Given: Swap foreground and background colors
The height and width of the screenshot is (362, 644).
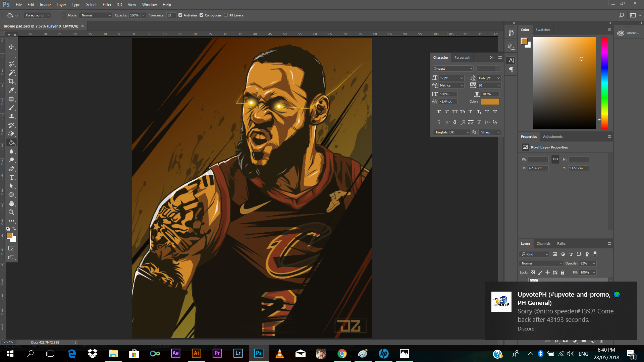Looking at the screenshot, I should [14, 229].
